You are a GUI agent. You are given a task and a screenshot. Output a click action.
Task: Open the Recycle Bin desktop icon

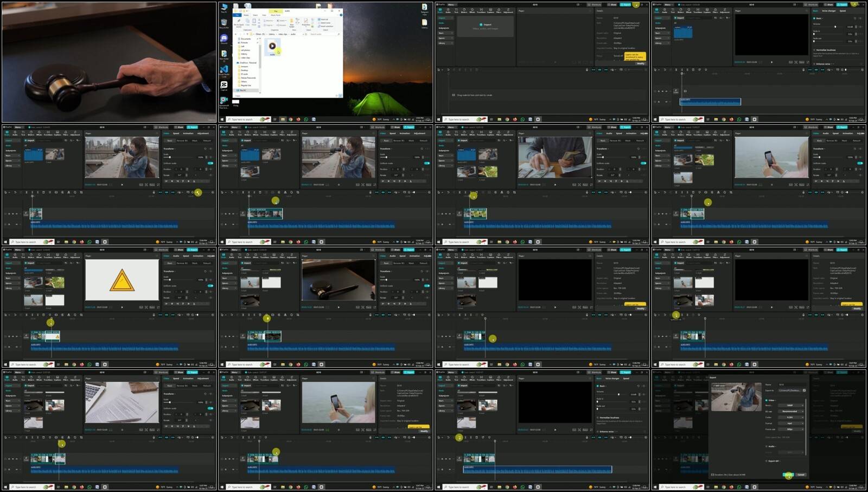click(x=224, y=22)
